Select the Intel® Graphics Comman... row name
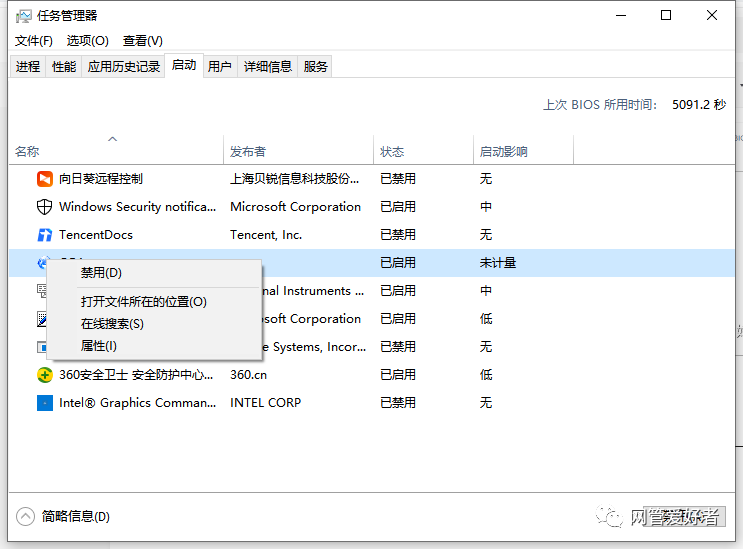This screenshot has height=549, width=743. (x=137, y=403)
